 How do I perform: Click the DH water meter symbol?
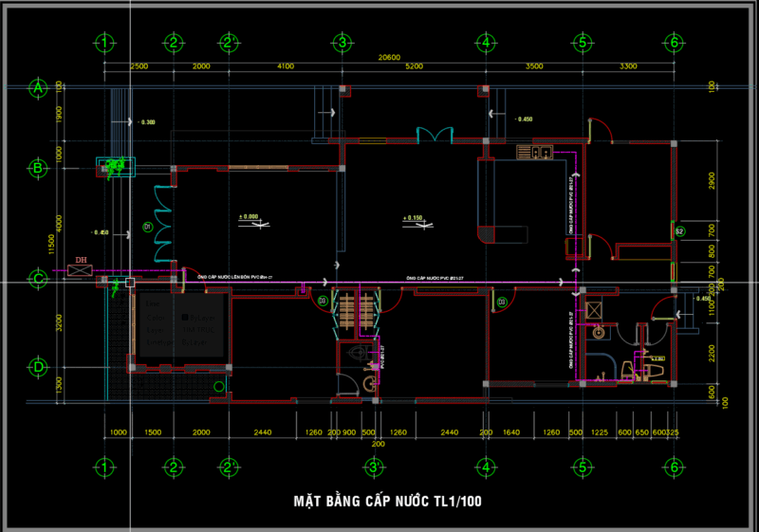point(81,271)
